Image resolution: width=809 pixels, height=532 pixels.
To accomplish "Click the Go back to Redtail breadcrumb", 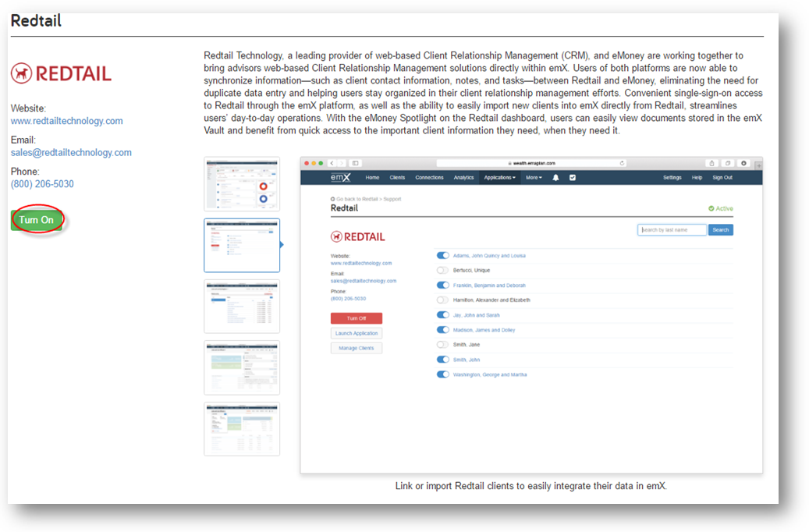I will tap(354, 199).
